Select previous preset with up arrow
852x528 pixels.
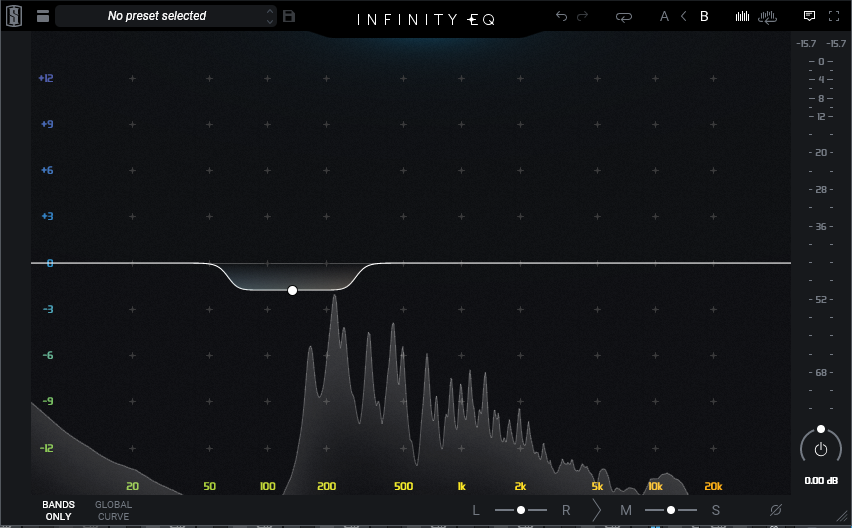pyautogui.click(x=270, y=11)
